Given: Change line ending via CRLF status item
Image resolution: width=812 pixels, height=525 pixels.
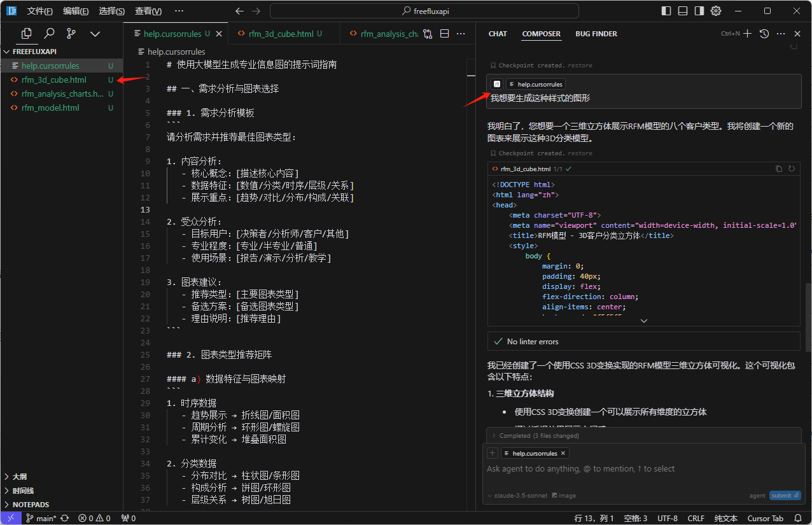Looking at the screenshot, I should click(696, 518).
